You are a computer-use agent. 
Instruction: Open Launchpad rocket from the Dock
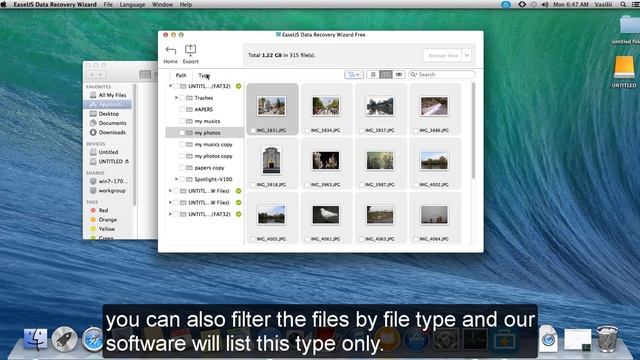tap(64, 339)
